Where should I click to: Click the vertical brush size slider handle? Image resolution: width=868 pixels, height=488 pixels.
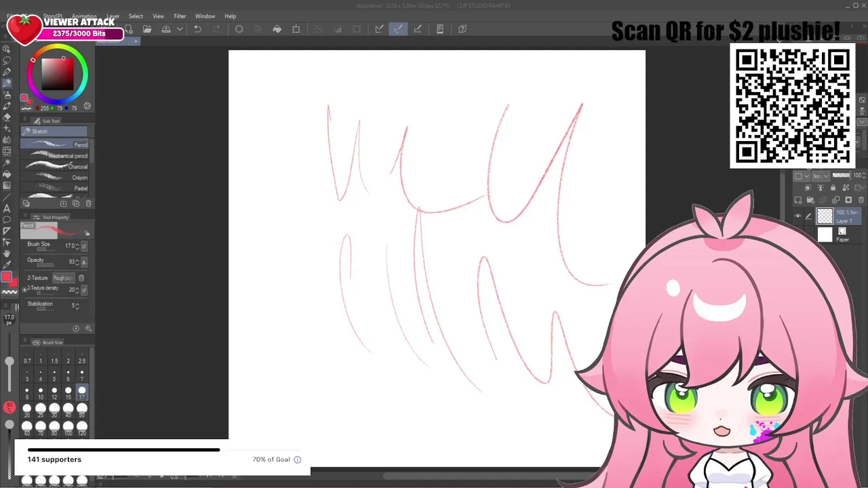point(9,362)
